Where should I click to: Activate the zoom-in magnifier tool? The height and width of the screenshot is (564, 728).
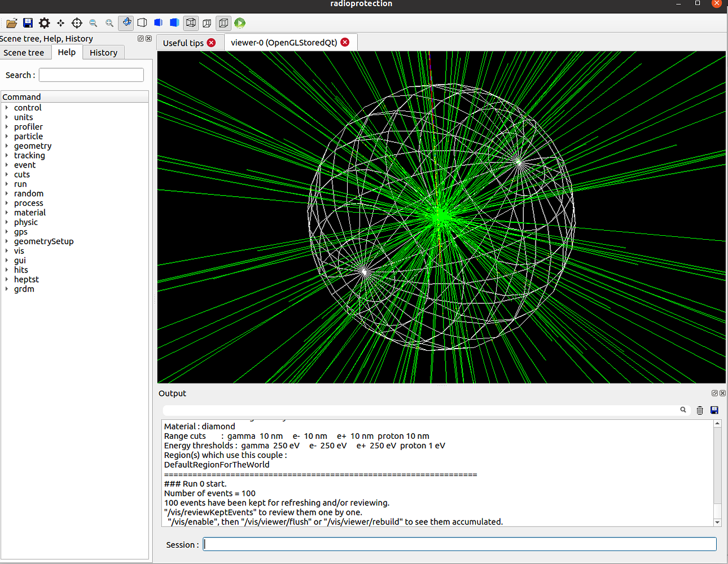click(109, 23)
